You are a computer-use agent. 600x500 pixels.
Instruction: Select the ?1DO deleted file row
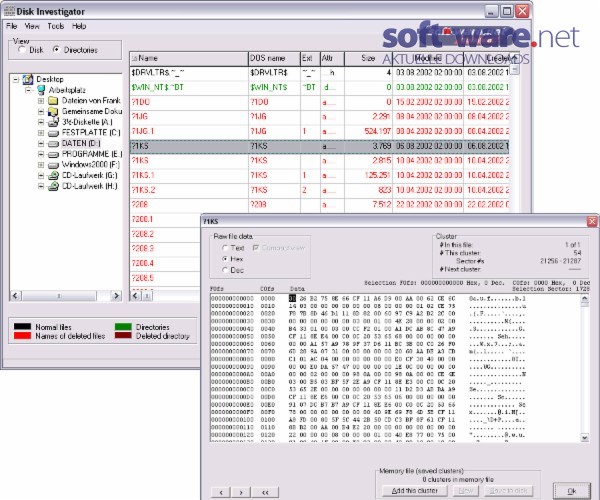click(x=320, y=102)
